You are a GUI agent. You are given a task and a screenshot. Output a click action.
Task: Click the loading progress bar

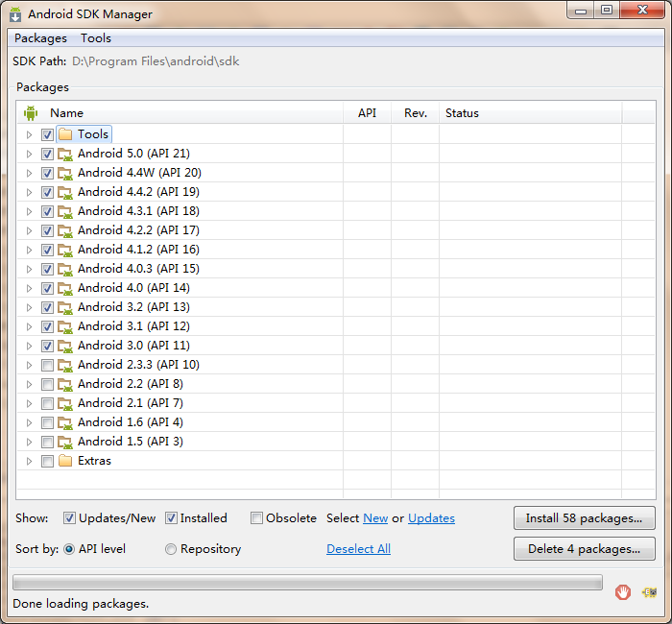coord(307,583)
